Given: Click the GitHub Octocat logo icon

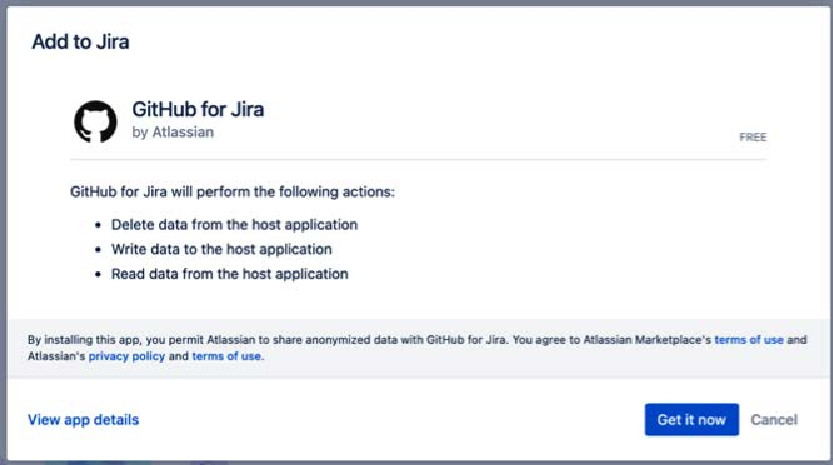Looking at the screenshot, I should click(x=95, y=122).
